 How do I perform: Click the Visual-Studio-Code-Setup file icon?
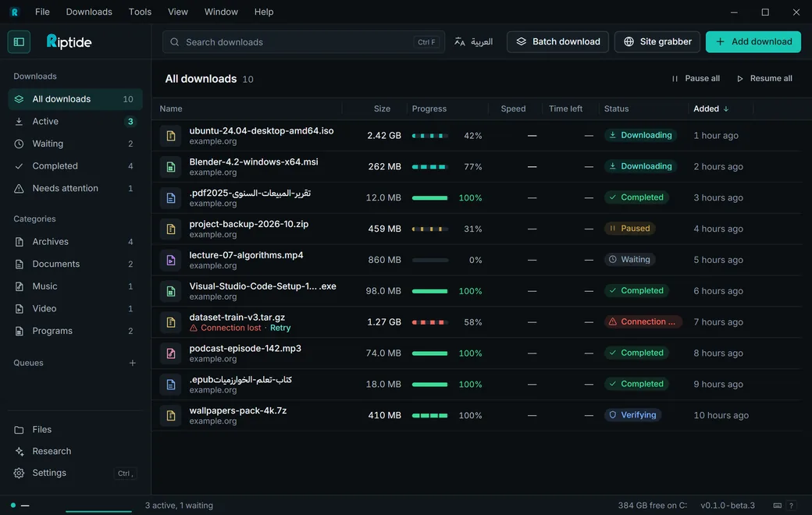(x=170, y=291)
